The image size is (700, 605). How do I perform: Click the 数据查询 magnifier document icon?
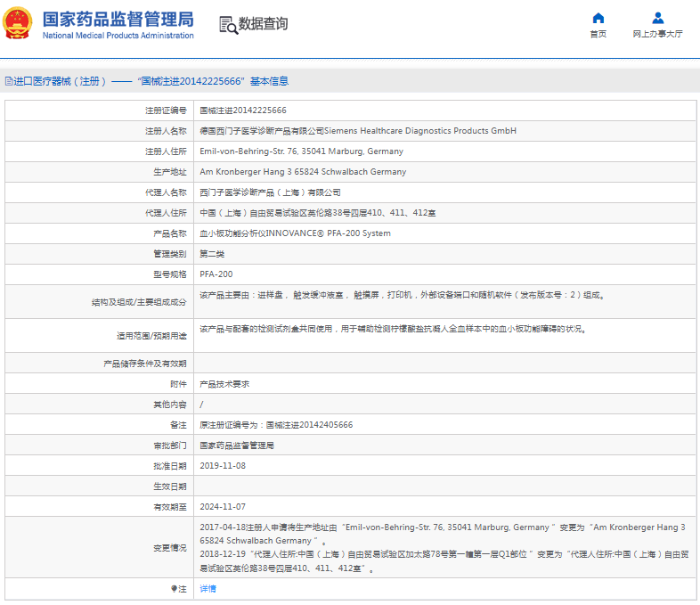pos(228,25)
